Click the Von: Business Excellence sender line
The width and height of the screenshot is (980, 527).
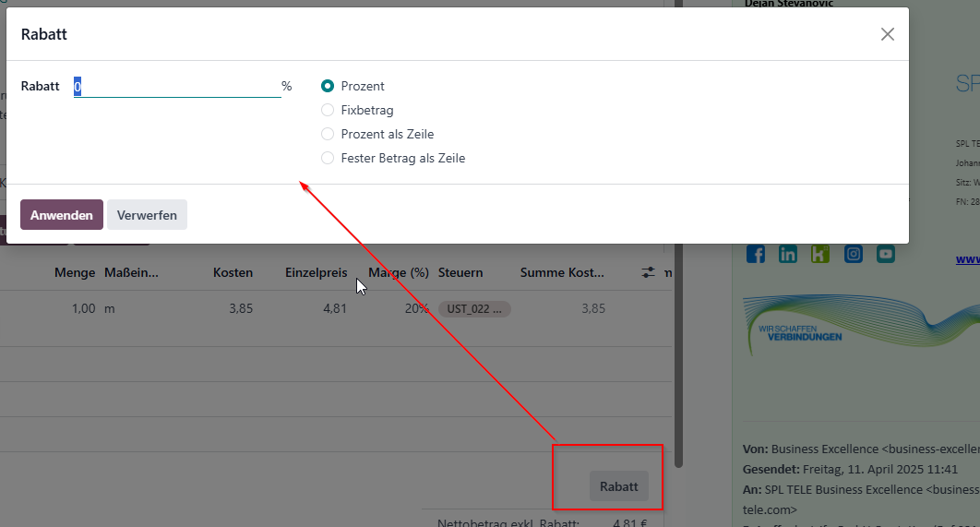tap(861, 449)
